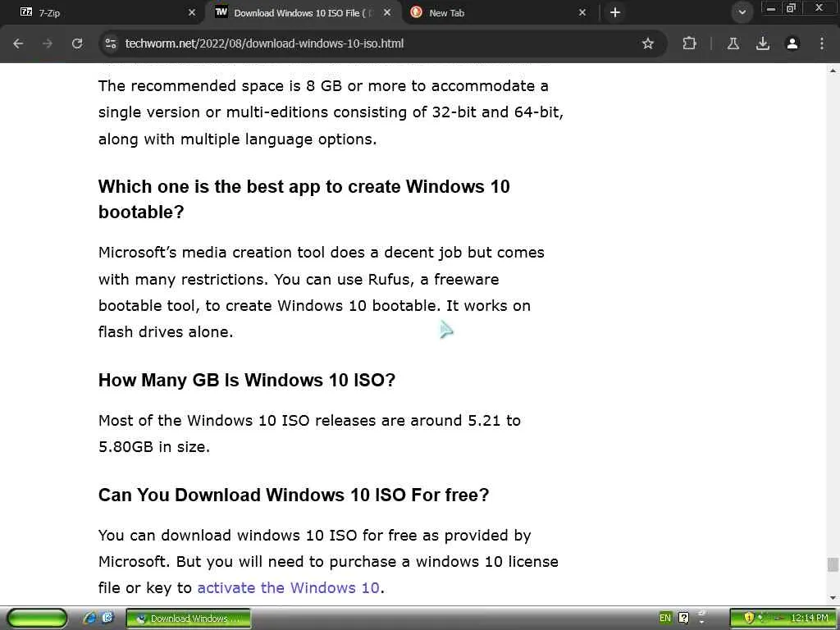
Task: View site information icon in address bar
Action: pos(111,43)
